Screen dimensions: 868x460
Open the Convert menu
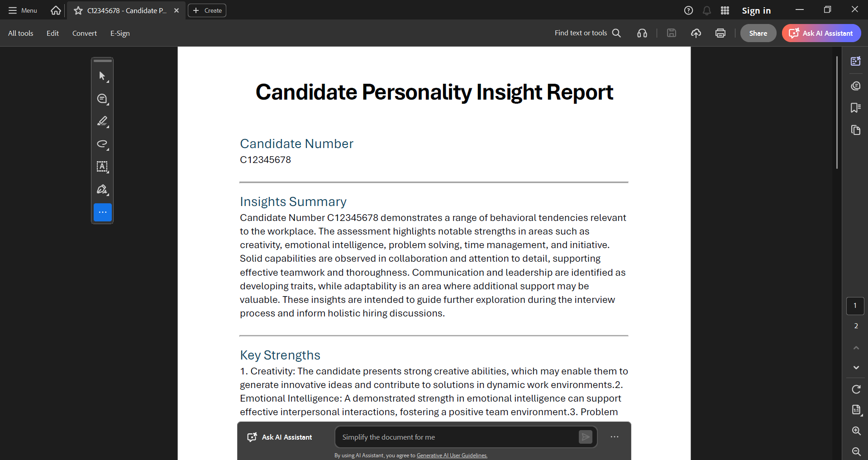pyautogui.click(x=85, y=33)
